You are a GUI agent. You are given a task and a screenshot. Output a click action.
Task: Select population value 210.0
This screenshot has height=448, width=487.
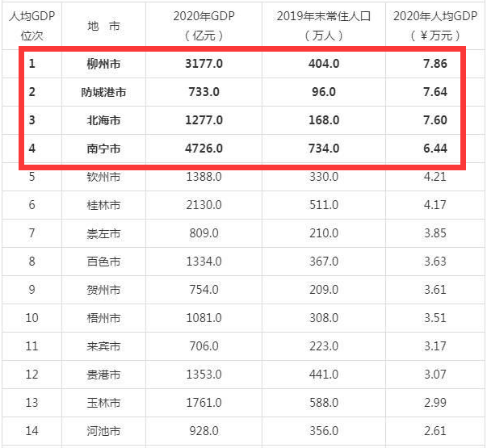click(324, 233)
